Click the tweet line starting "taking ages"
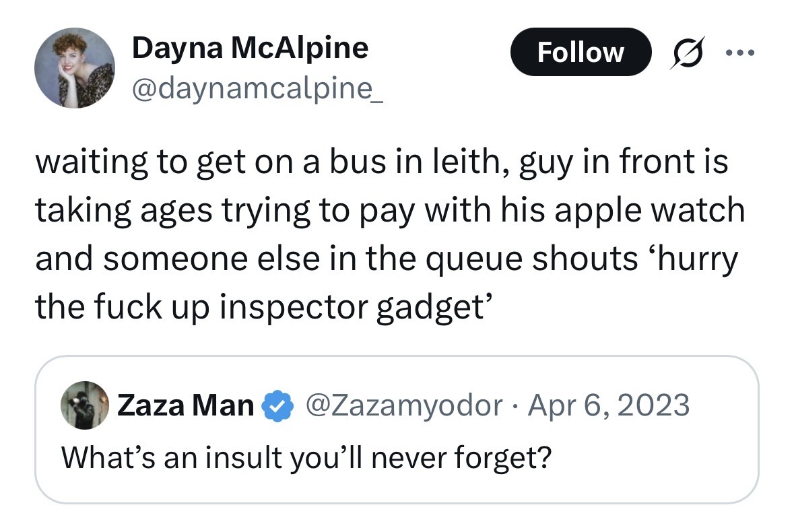 pyautogui.click(x=389, y=211)
